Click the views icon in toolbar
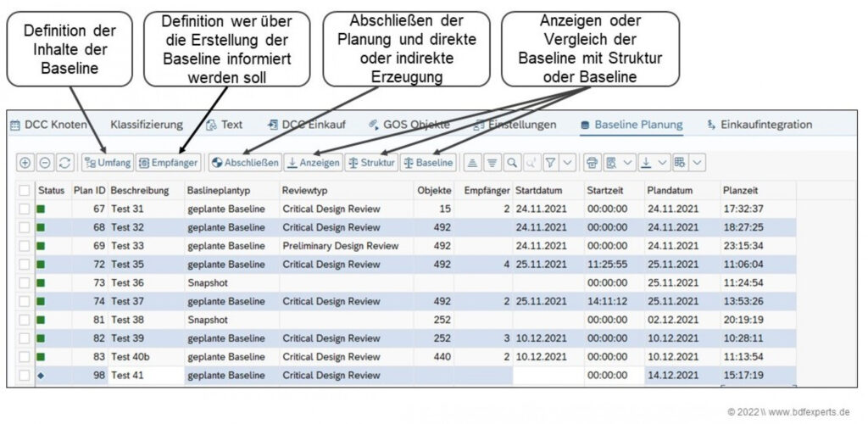The image size is (868, 424). pyautogui.click(x=612, y=163)
